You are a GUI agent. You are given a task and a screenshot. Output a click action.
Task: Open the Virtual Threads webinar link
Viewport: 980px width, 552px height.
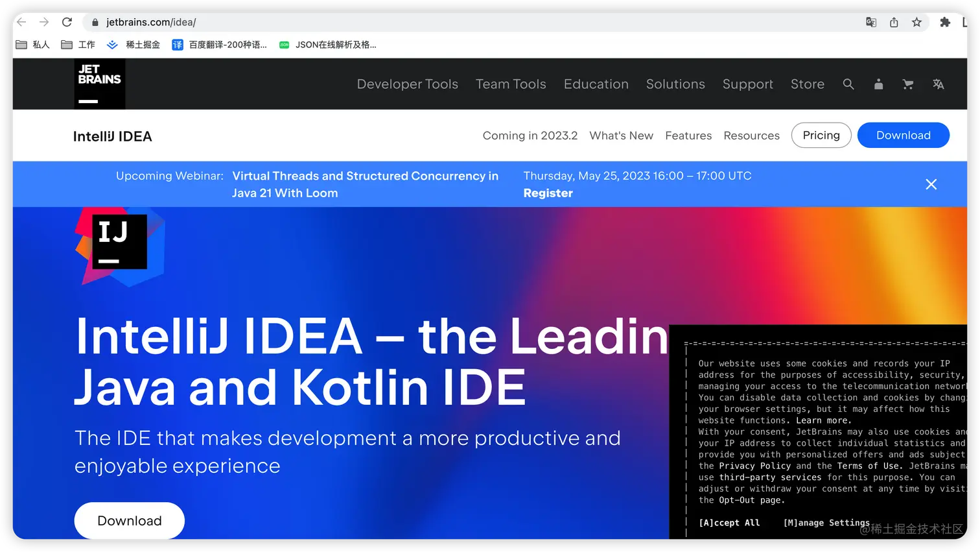point(366,184)
